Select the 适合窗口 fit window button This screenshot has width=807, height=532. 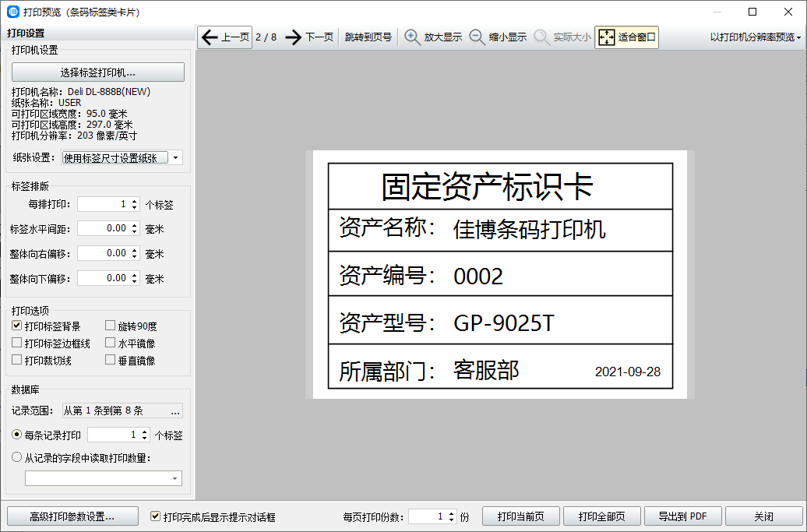(x=626, y=37)
